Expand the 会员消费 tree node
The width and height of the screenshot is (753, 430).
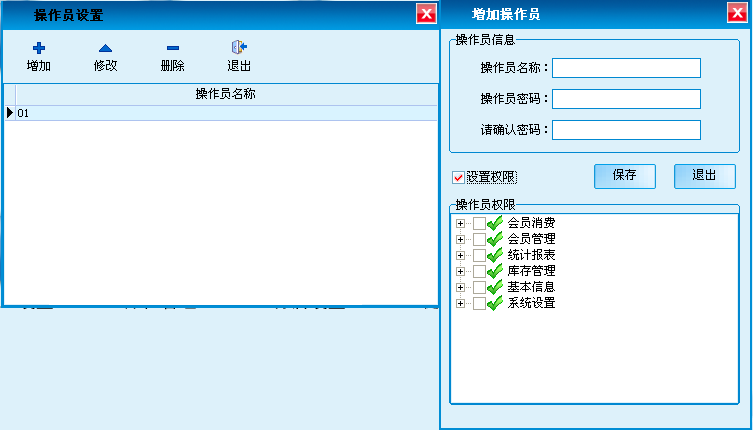[461, 223]
